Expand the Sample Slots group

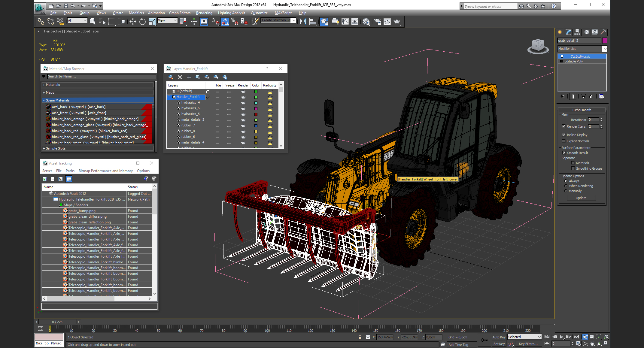pos(98,148)
